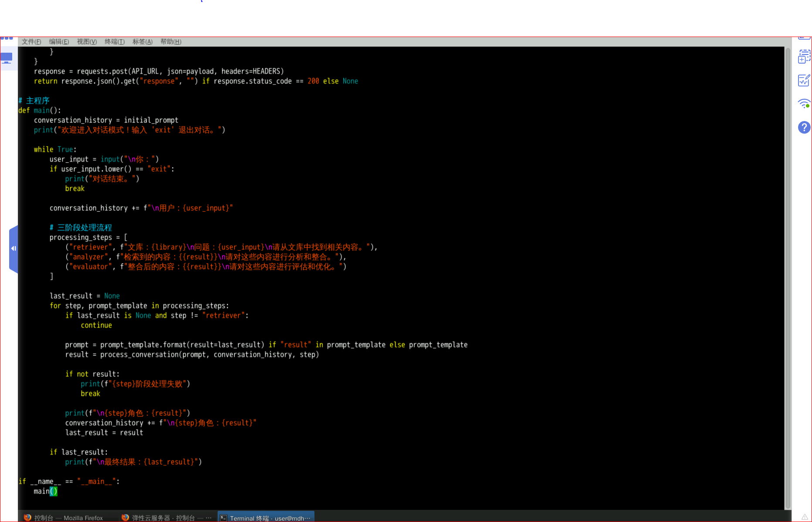The width and height of the screenshot is (812, 522).
Task: Click 'response = requests.post' line
Action: (x=159, y=71)
